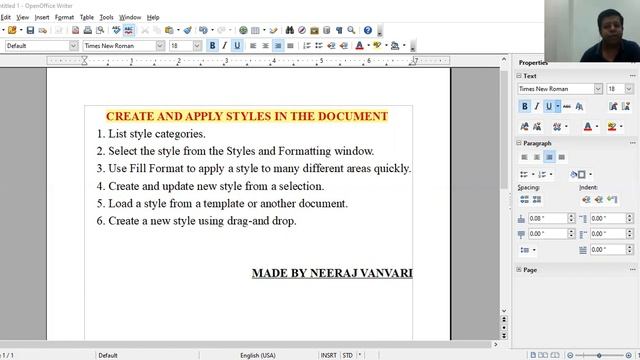
Task: Open the Navigator compass icon
Action: [302, 30]
